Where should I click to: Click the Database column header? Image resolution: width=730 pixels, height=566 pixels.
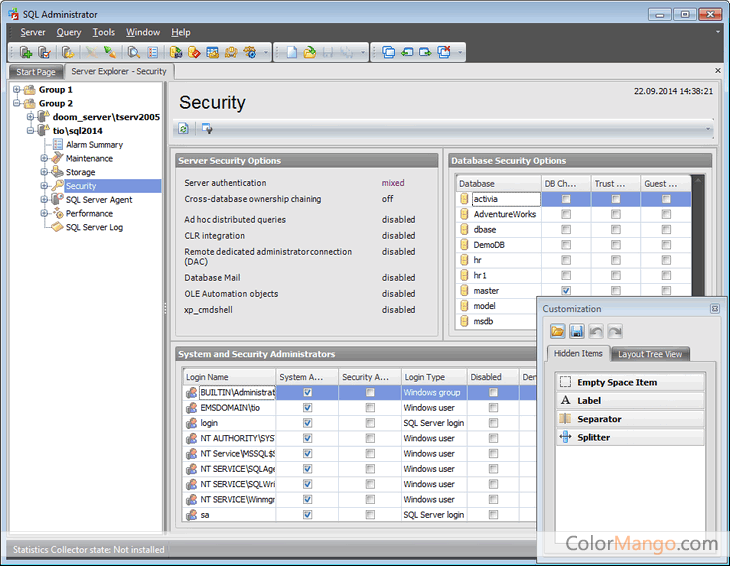pyautogui.click(x=499, y=183)
